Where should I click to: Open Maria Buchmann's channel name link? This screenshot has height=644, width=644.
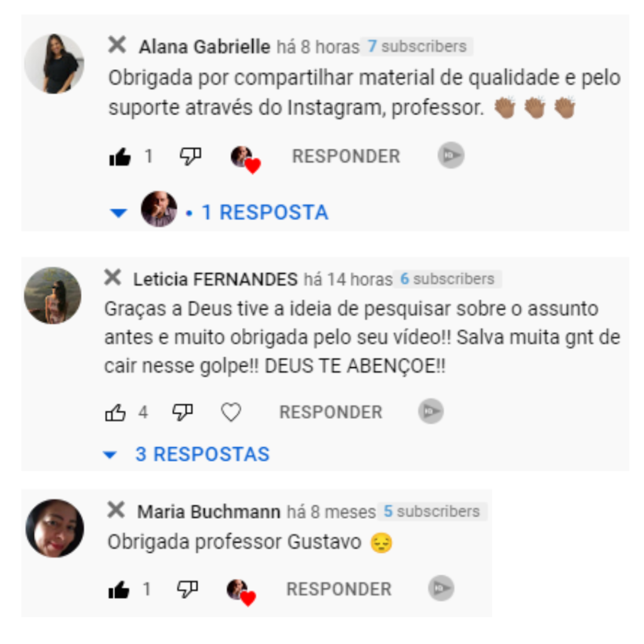pos(209,512)
